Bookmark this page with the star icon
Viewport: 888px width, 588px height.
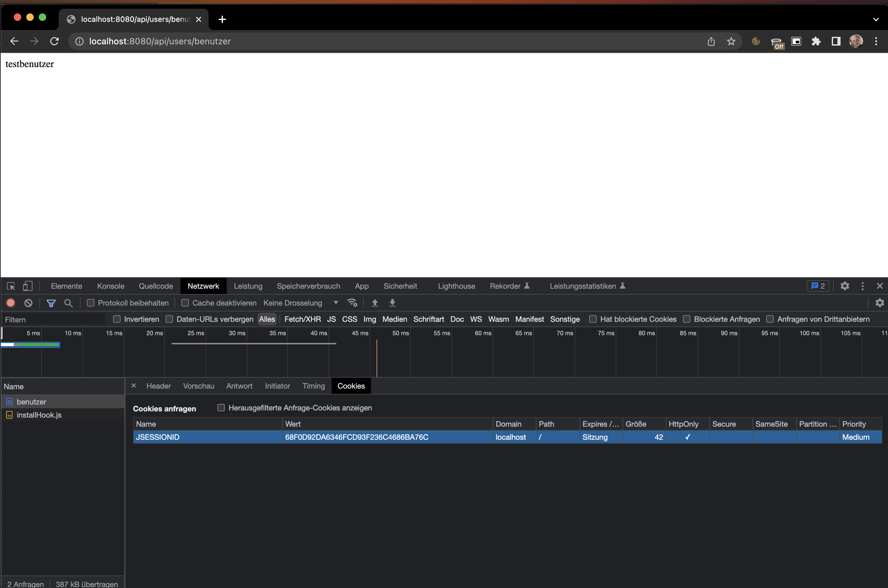(731, 41)
